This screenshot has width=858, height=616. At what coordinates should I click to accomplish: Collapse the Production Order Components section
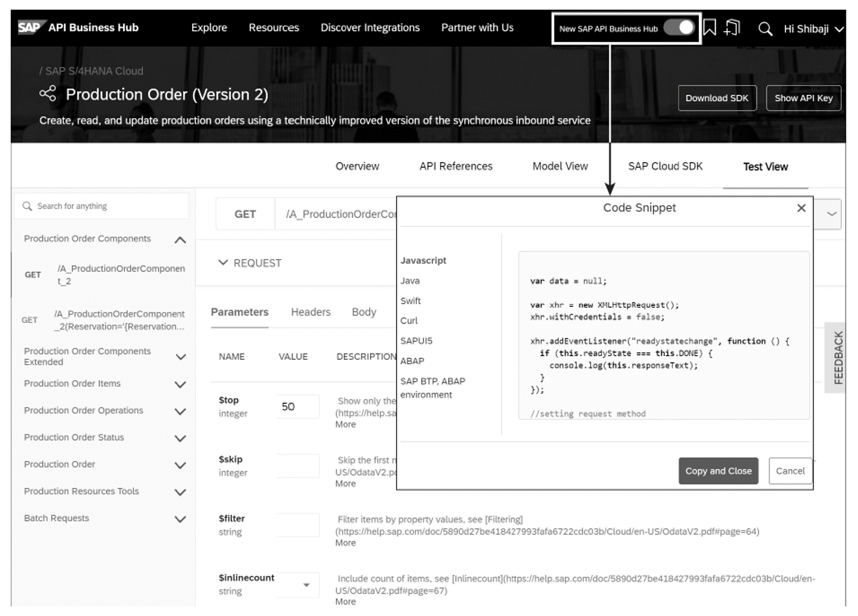coord(180,240)
